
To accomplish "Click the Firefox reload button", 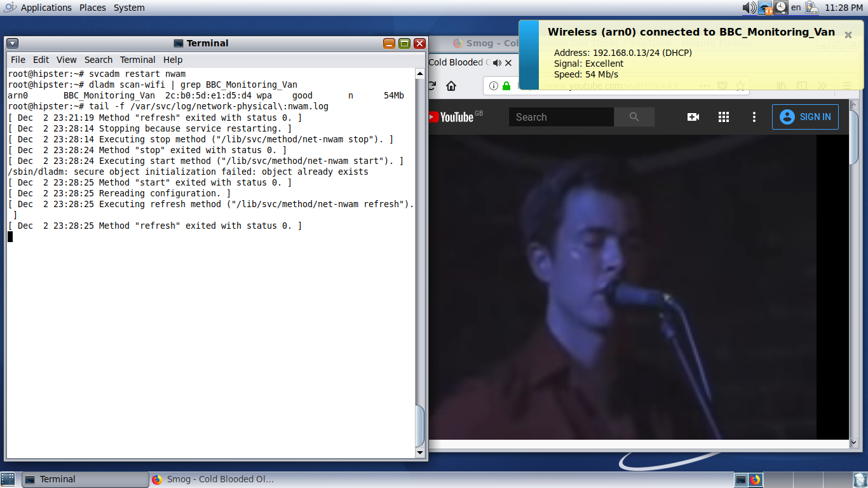I will (432, 86).
